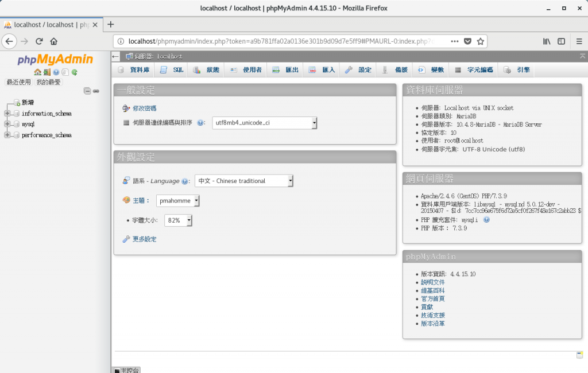The image size is (588, 373).
Task: Click the 我的最愛 favorites button
Action: (x=48, y=82)
